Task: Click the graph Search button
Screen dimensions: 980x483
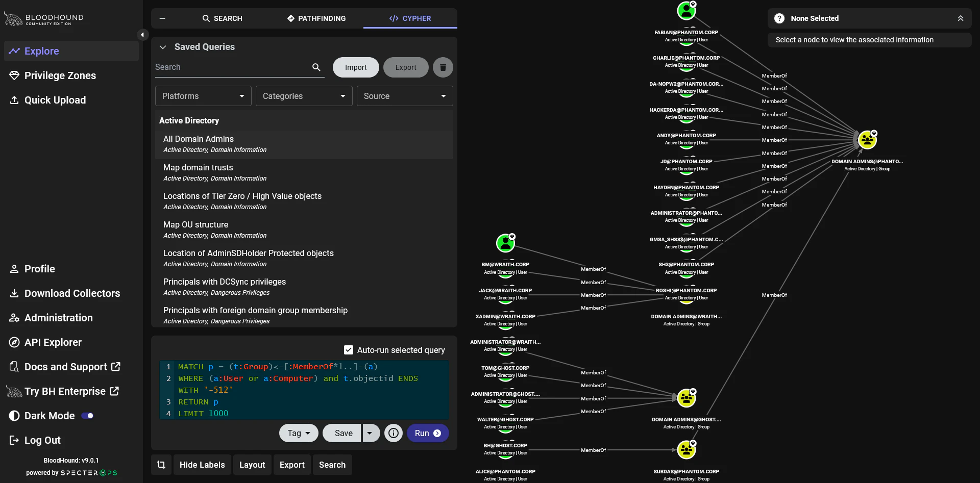Action: coord(332,465)
